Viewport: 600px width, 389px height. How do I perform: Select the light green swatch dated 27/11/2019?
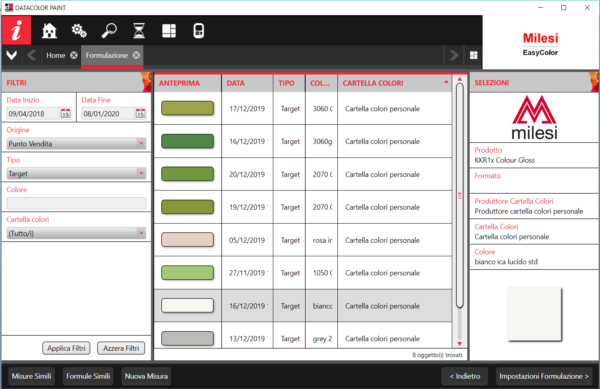188,273
